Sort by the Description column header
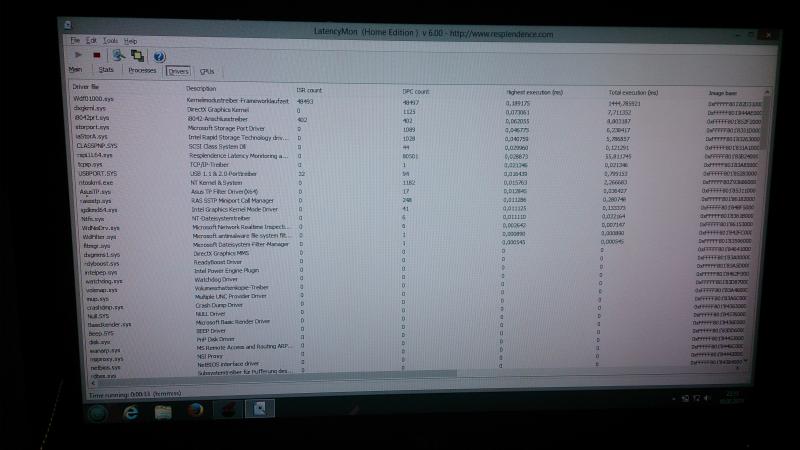The height and width of the screenshot is (450, 800). (201, 88)
